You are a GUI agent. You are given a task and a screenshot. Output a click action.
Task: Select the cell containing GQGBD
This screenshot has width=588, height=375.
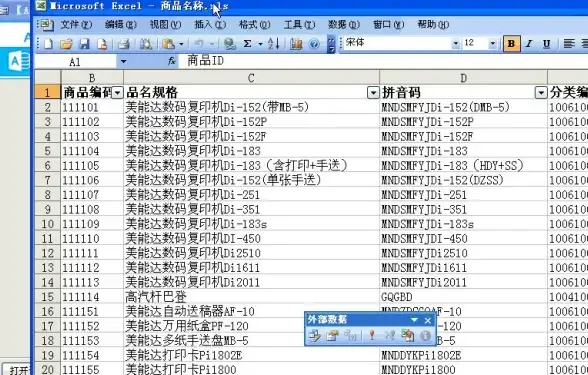[x=464, y=297]
